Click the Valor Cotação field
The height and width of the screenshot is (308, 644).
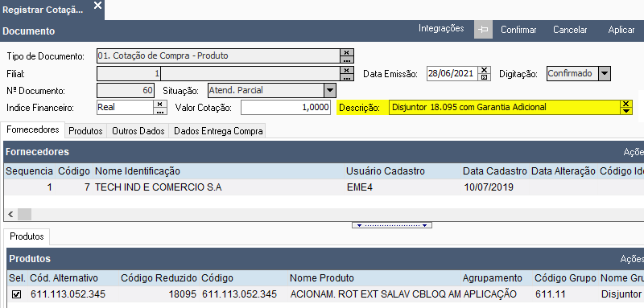click(286, 108)
